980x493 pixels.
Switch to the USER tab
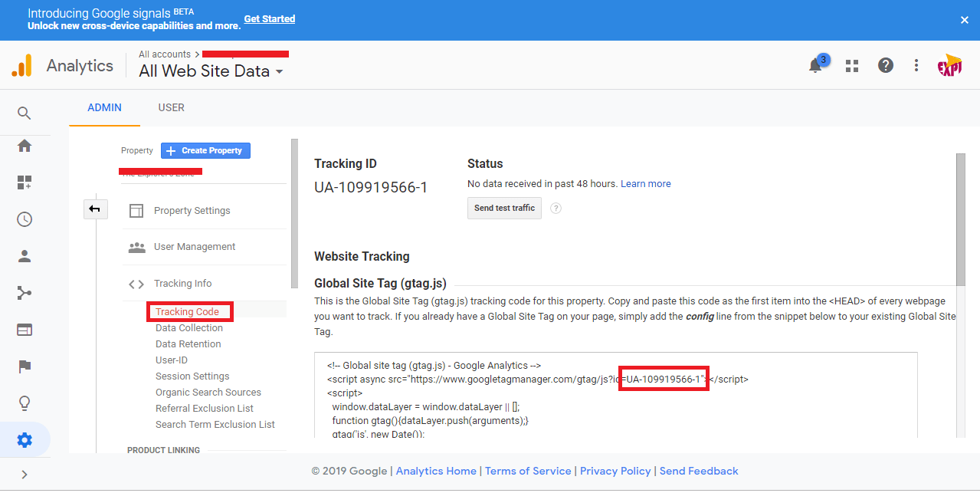click(x=171, y=108)
